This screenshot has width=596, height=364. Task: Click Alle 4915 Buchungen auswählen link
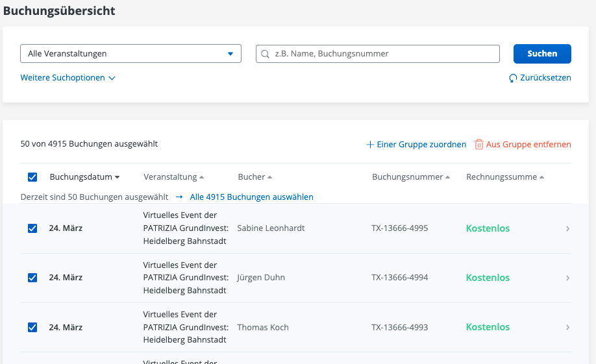pos(251,197)
